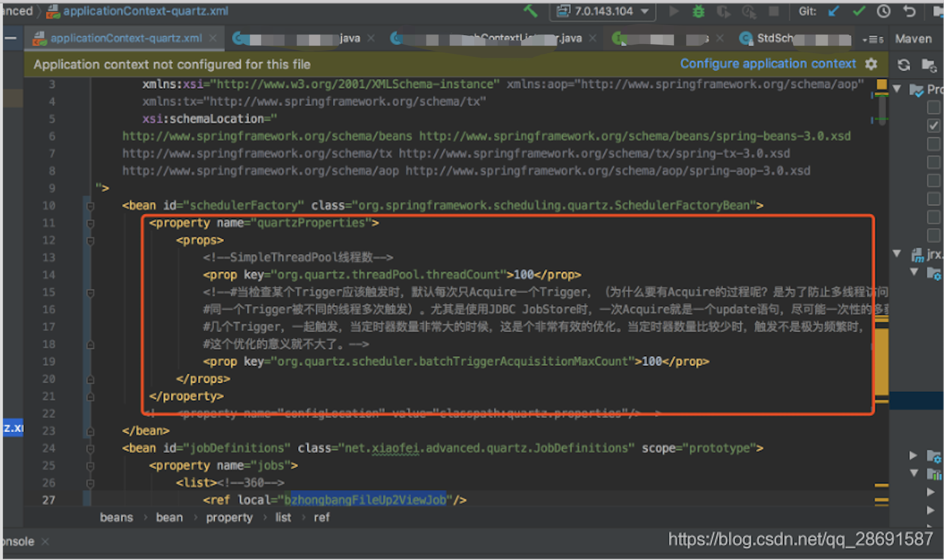Viewport: 944px width, 560px height.
Task: Fold the jobDefinitions bean on line 24
Action: pyautogui.click(x=90, y=448)
